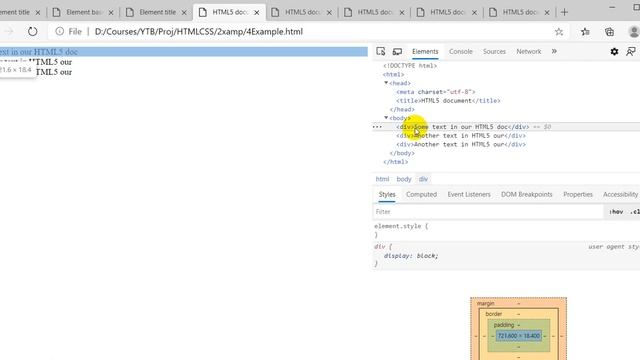The image size is (640, 360).
Task: Reload the page with refresh icon
Action: click(x=32, y=31)
